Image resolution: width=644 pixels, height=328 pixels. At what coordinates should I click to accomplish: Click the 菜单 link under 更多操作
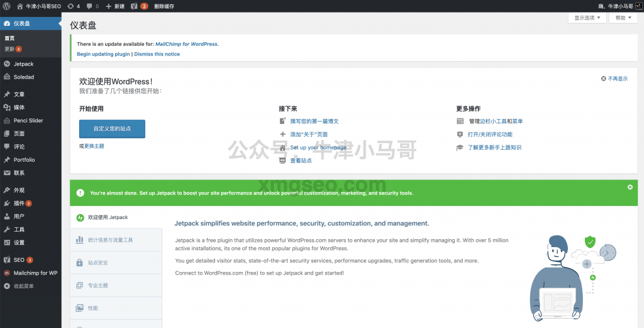click(x=518, y=122)
